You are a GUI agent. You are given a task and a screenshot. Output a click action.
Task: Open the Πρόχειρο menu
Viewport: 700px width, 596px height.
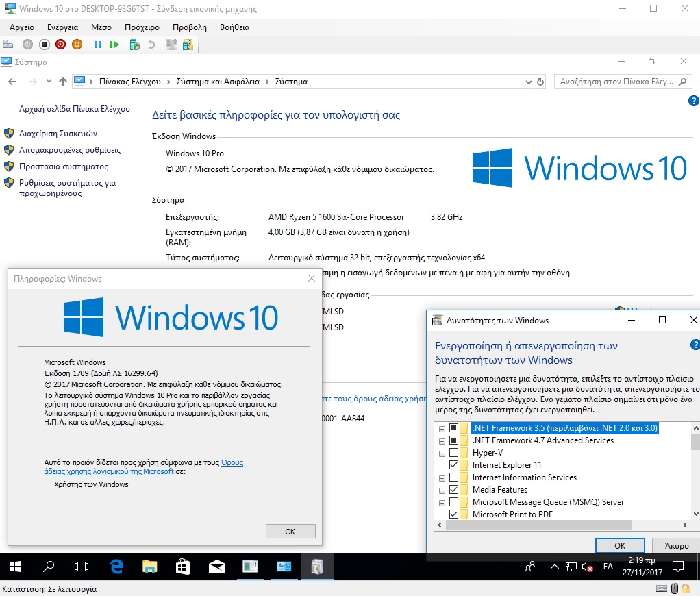click(x=142, y=27)
